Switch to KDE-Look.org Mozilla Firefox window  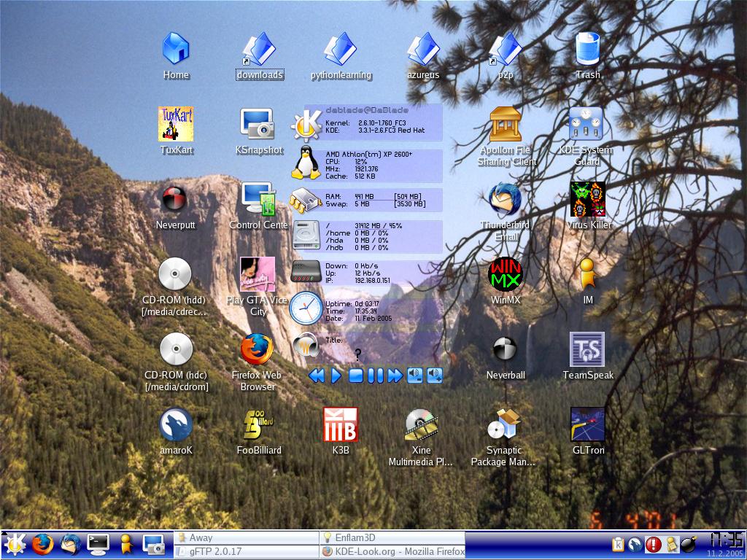point(392,551)
